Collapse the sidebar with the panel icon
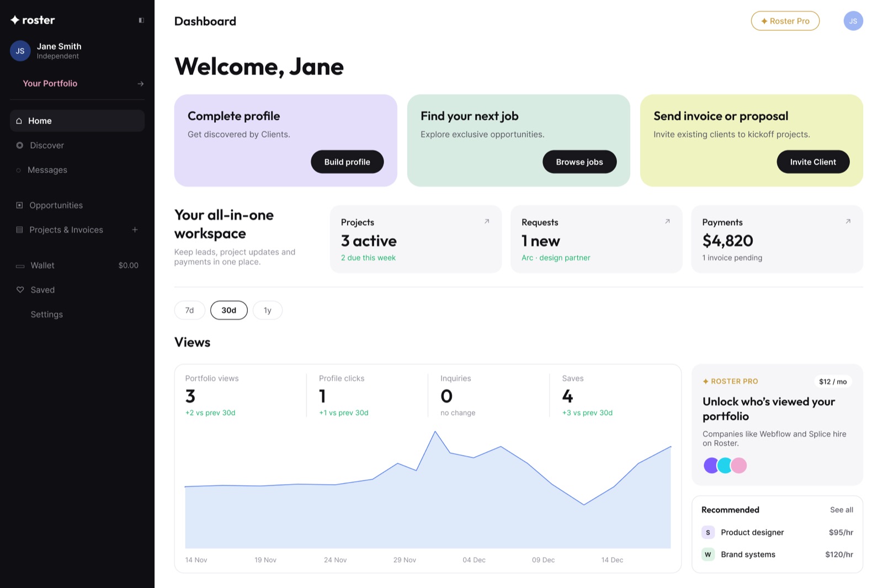The height and width of the screenshot is (588, 883). (x=141, y=20)
